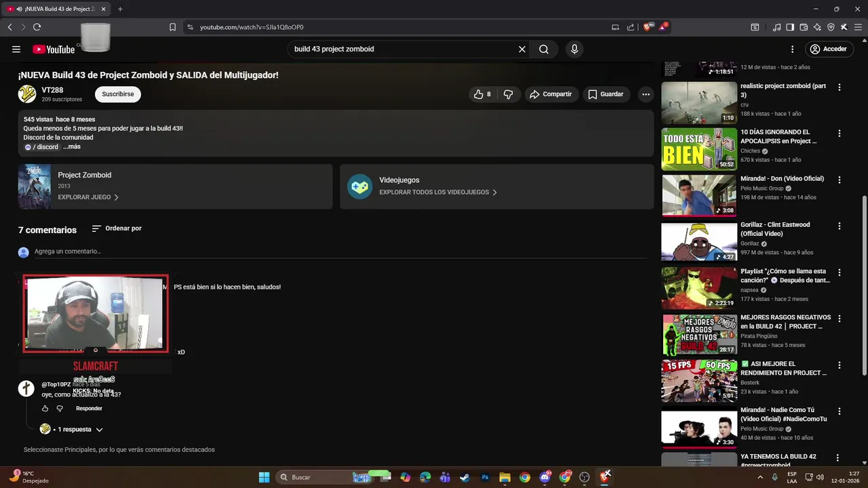Like the comment from @Top10PZ

[x=45, y=409]
